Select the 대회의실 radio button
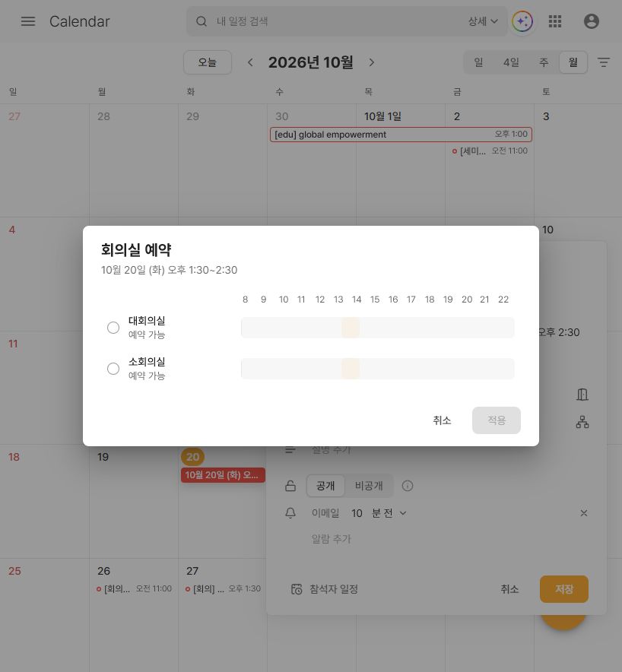The width and height of the screenshot is (622, 672). (113, 328)
